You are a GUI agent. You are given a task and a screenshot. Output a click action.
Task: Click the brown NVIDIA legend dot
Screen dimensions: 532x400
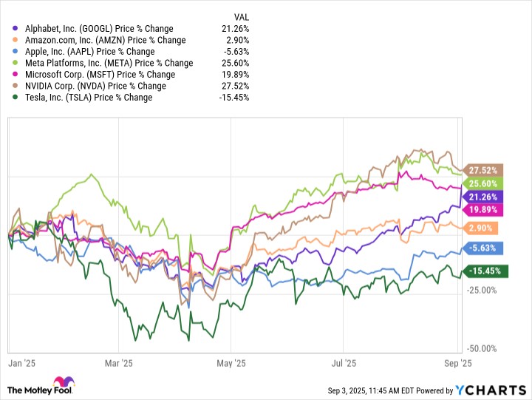click(15, 86)
